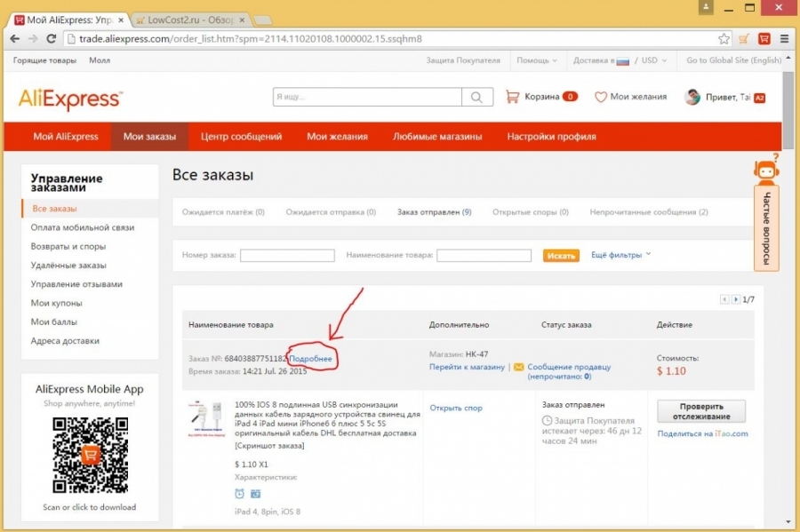
Task: Click the 'Номер заказа' input field
Action: click(287, 256)
